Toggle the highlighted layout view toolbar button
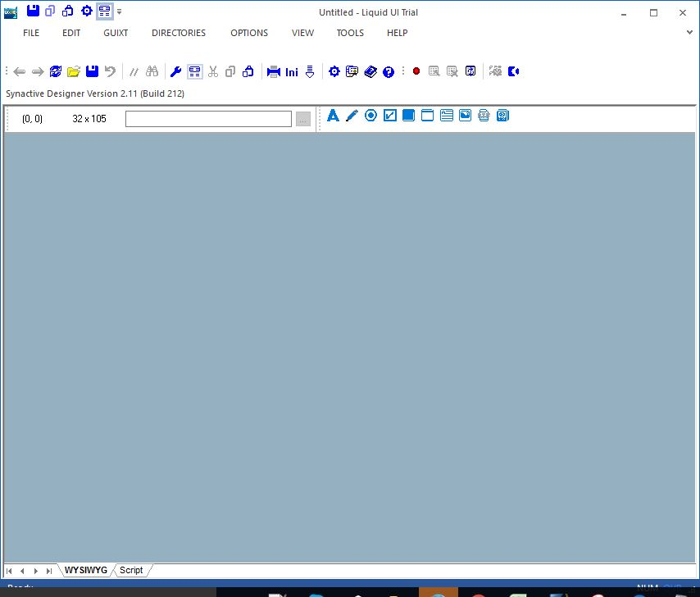The width and height of the screenshot is (700, 597). coord(194,71)
